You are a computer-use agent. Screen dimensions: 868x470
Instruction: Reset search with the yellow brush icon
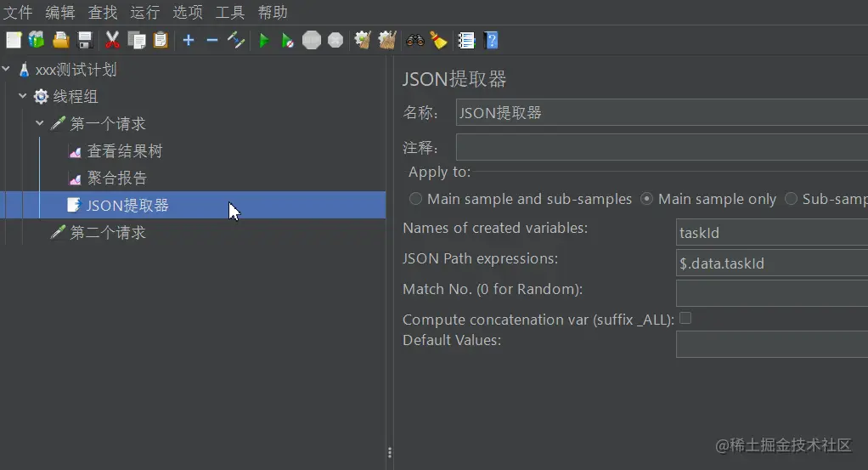pyautogui.click(x=438, y=40)
